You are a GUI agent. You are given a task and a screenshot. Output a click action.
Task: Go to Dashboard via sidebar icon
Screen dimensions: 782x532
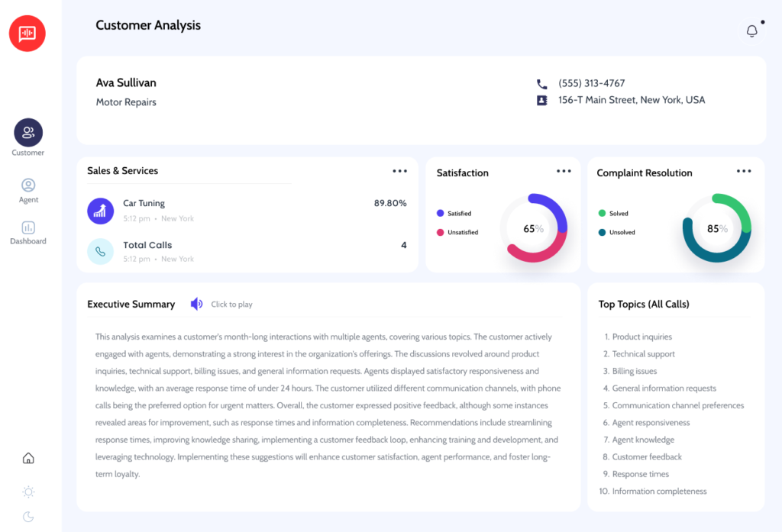click(28, 227)
